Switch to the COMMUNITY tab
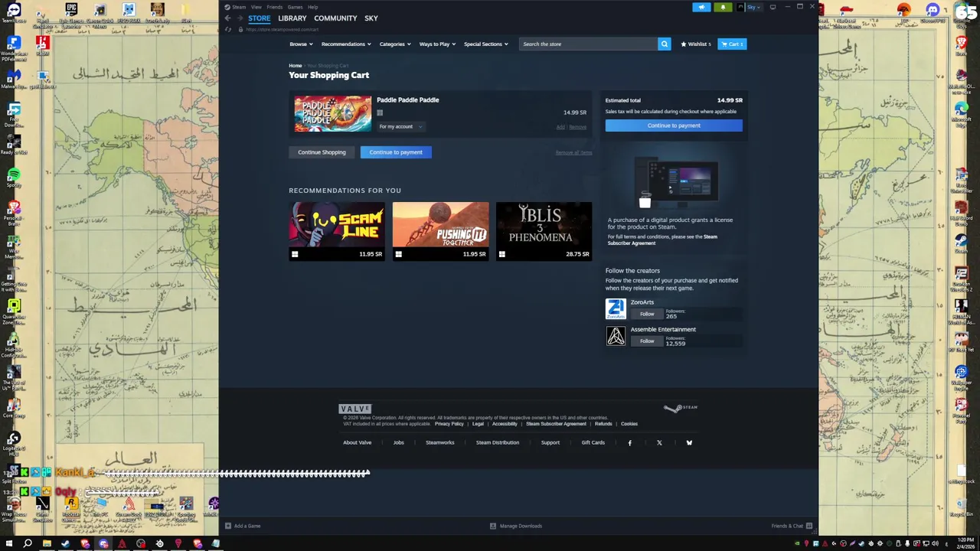This screenshot has width=980, height=551. (335, 18)
